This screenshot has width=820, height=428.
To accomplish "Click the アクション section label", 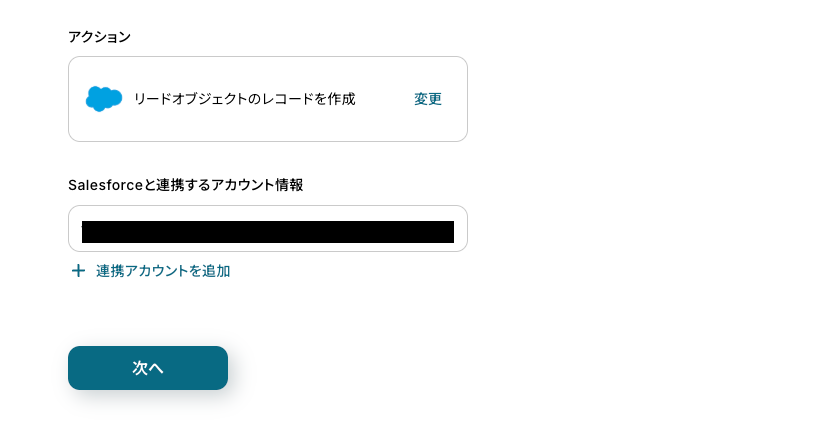I will [99, 37].
